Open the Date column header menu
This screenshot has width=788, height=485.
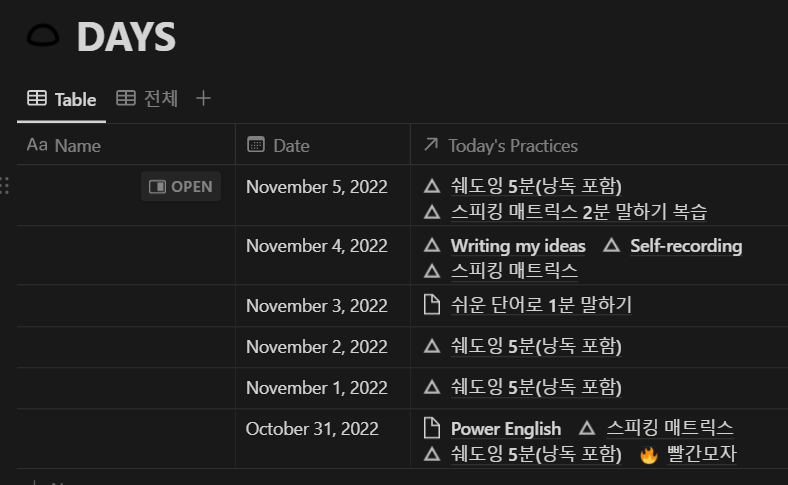coord(323,145)
